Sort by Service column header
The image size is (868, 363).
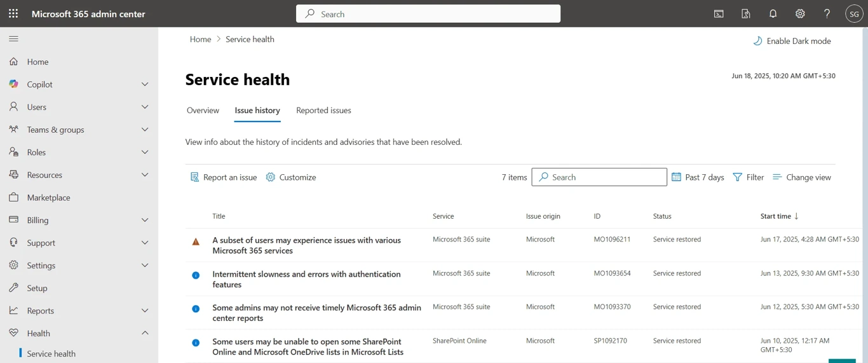(443, 216)
